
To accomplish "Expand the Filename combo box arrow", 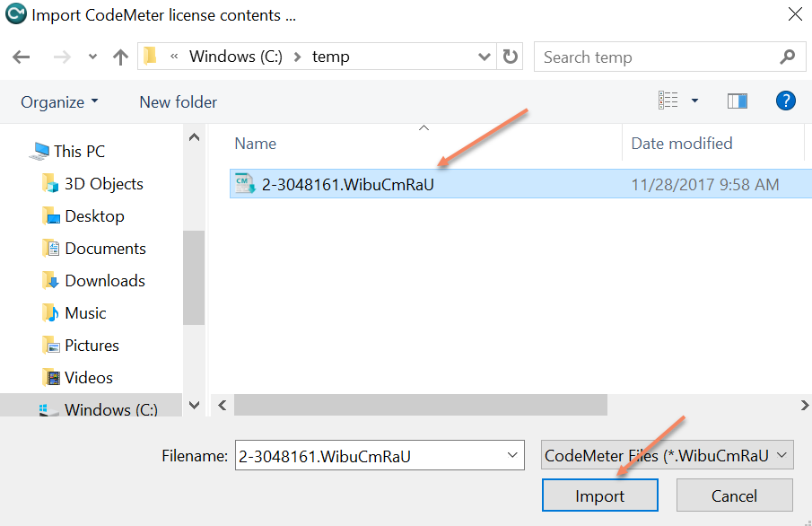I will pyautogui.click(x=510, y=455).
